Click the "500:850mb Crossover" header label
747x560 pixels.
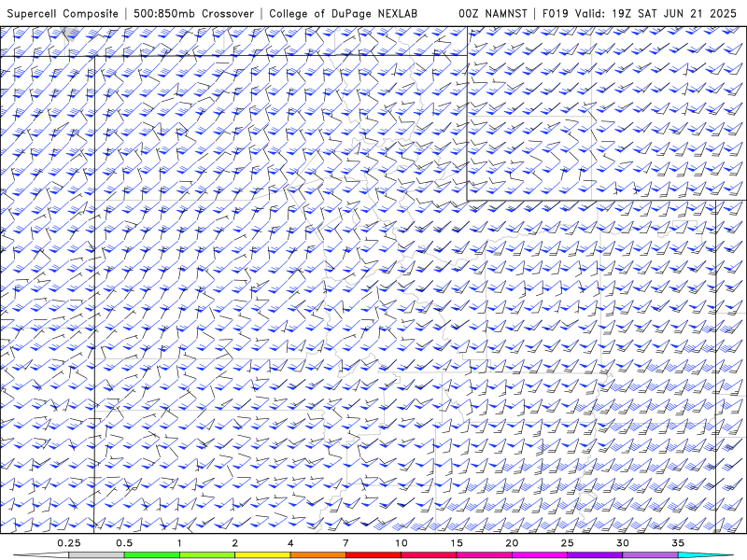pos(193,13)
